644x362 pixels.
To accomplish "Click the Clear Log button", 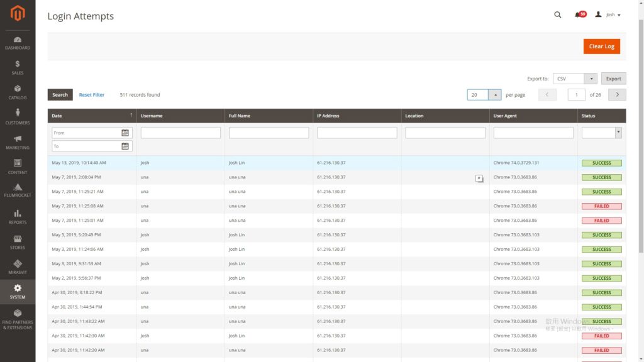I will pos(601,47).
